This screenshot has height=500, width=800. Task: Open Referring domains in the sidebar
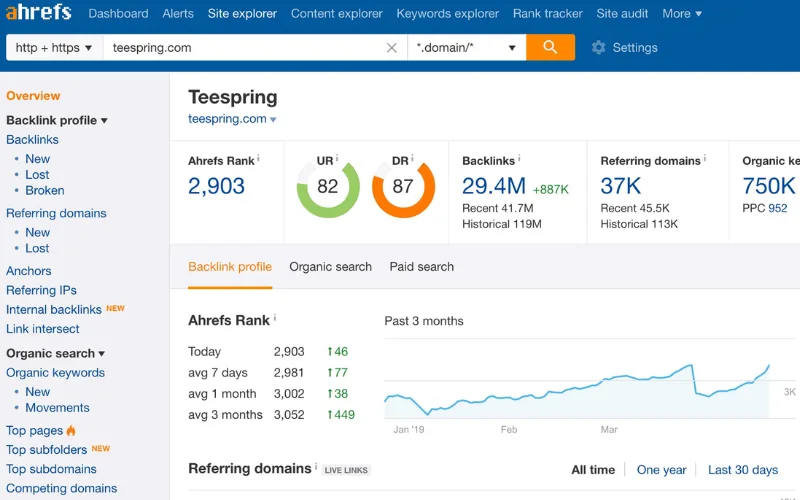pyautogui.click(x=56, y=213)
